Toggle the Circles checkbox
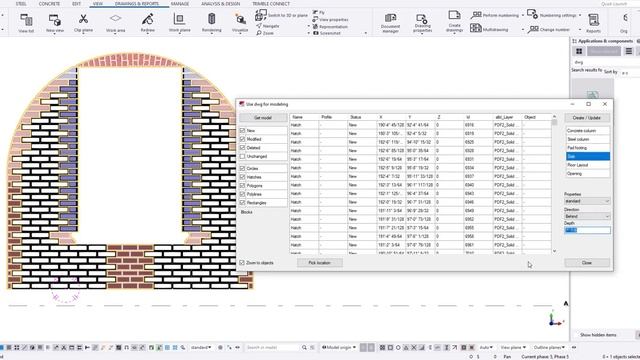This screenshot has width=640, height=360. 242,168
